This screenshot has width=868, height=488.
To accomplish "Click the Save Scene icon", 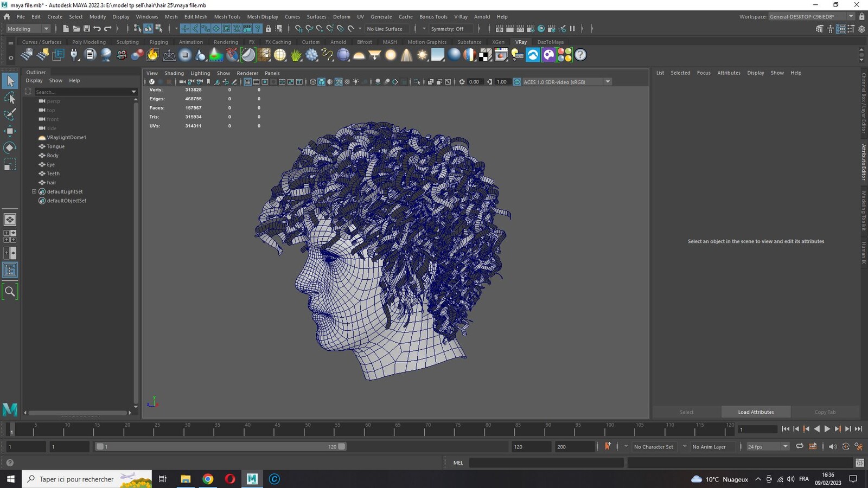I will click(86, 29).
